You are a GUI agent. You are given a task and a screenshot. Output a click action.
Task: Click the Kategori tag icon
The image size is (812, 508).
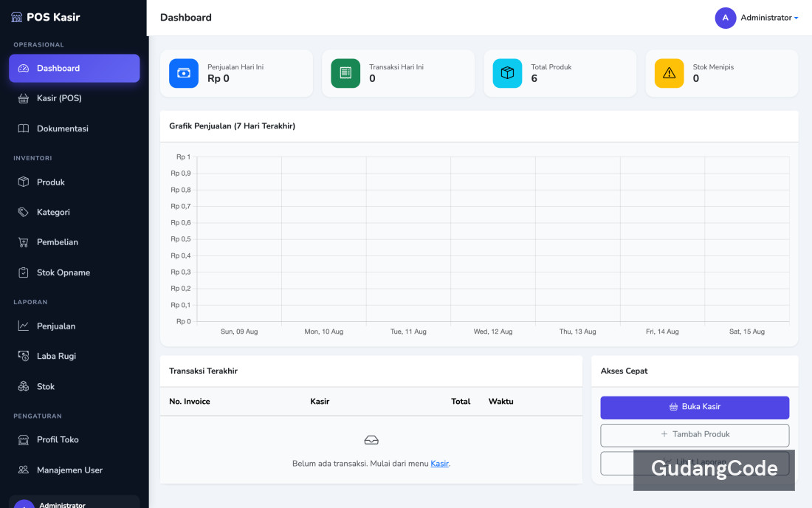click(x=24, y=212)
